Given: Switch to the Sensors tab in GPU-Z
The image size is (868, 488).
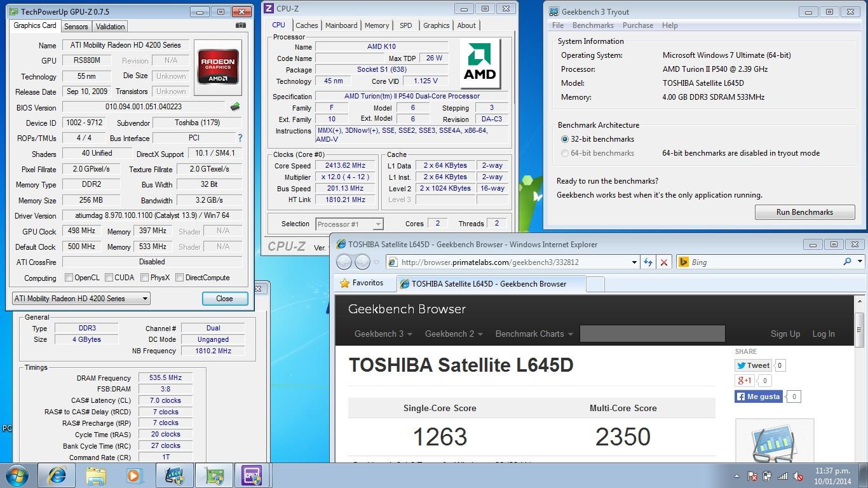Looking at the screenshot, I should coord(76,27).
